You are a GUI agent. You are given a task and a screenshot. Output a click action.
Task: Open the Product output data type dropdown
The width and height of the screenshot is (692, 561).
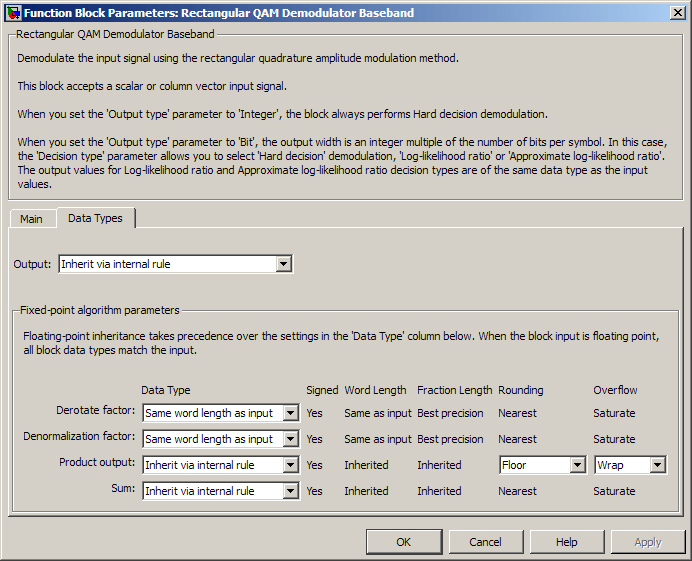coord(221,465)
